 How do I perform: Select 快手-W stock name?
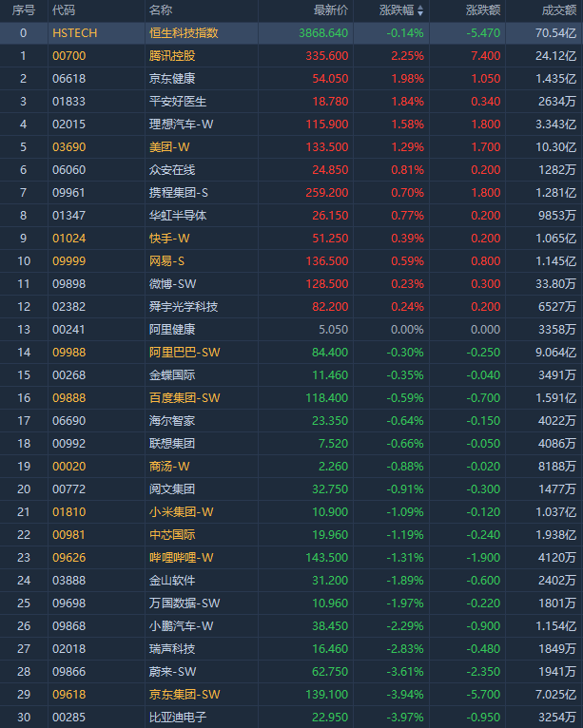point(169,238)
